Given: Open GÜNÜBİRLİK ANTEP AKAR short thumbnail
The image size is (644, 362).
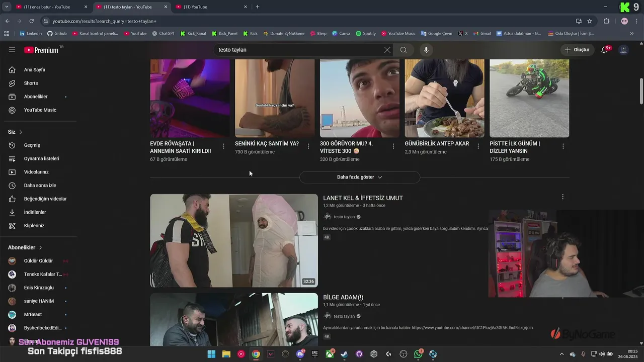Looking at the screenshot, I should 445,99.
